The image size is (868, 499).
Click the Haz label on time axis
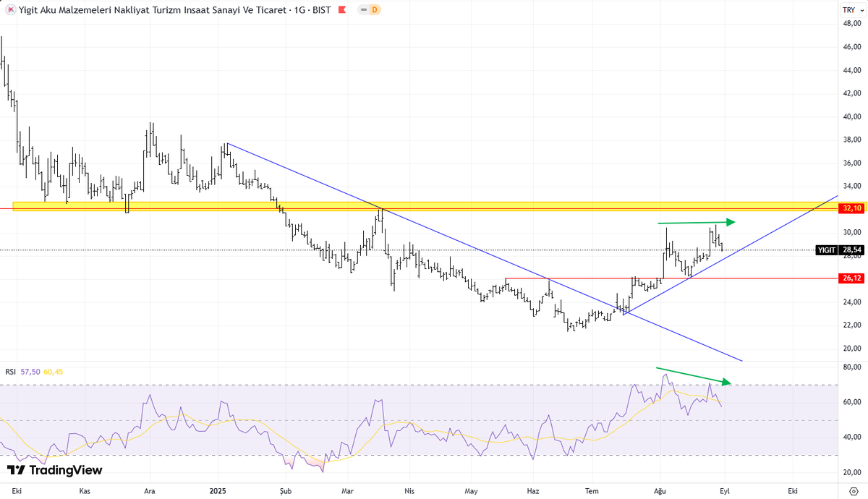533,490
